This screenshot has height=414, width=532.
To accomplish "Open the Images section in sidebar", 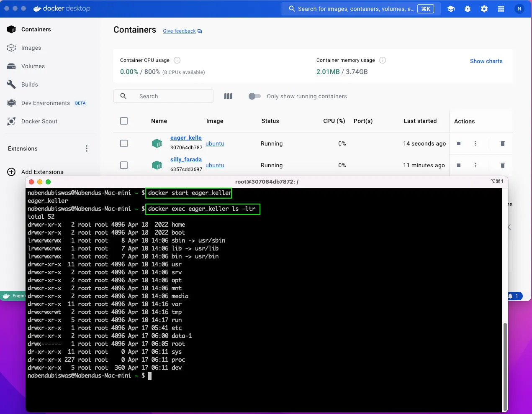I will (x=31, y=48).
